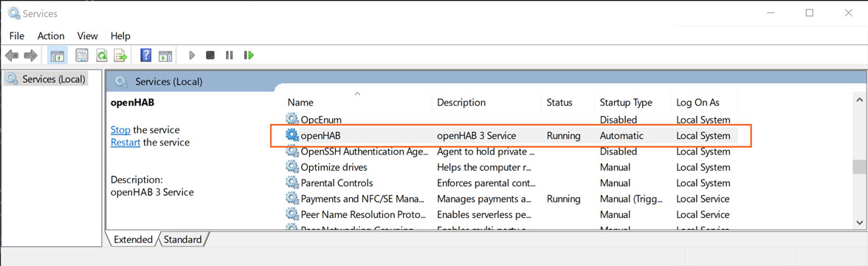This screenshot has width=868, height=266.
Task: Click 'Manages payments a...' description cell
Action: click(485, 198)
